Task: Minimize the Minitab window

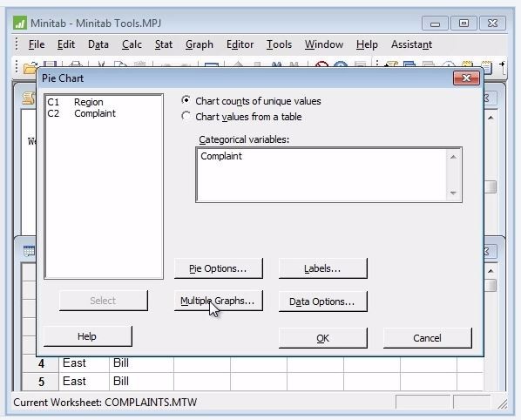Action: pos(435,24)
